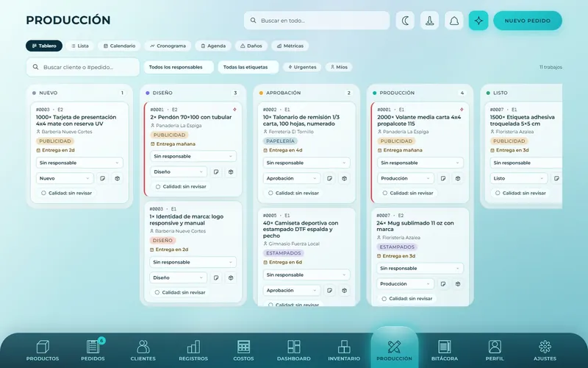The height and width of the screenshot is (368, 588).
Task: Open Bitácora in the bottom bar
Action: 445,350
